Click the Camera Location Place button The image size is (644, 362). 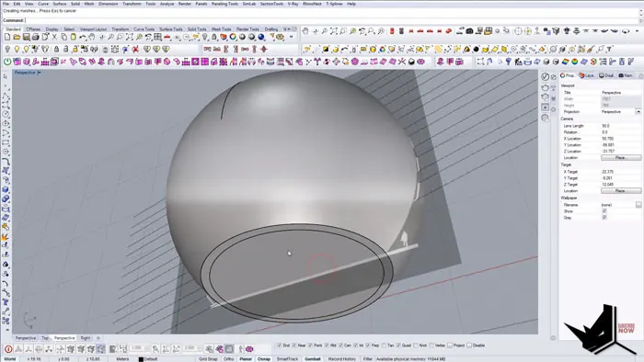coord(621,158)
